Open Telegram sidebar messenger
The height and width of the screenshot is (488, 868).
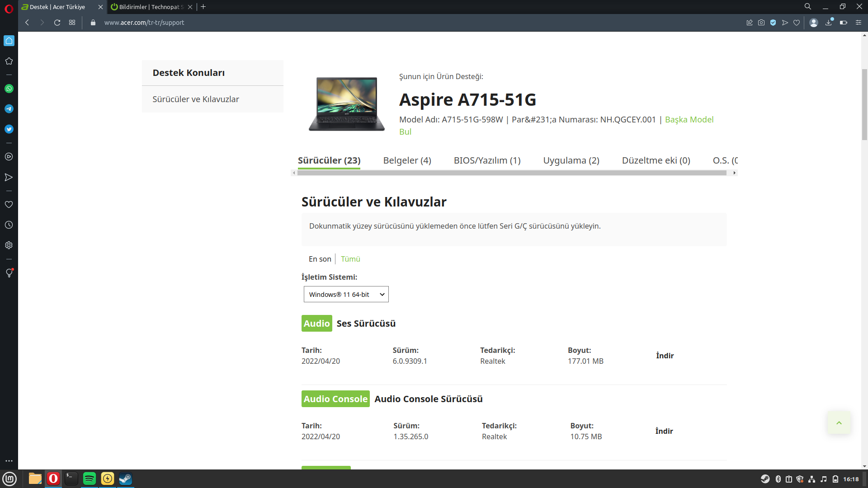click(9, 109)
